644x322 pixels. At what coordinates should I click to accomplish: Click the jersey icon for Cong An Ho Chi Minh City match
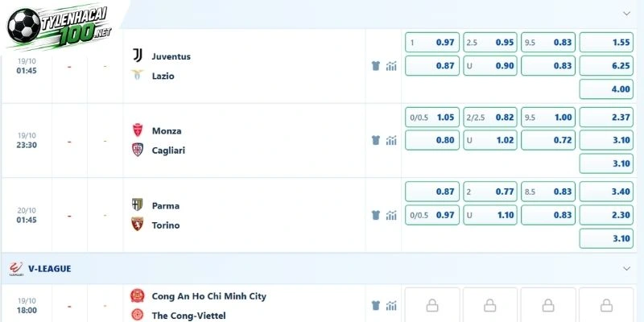(x=375, y=305)
